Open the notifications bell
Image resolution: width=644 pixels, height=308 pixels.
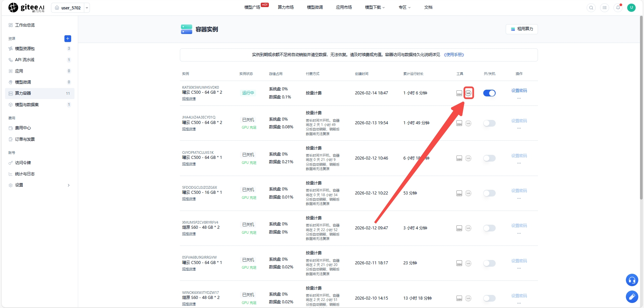[618, 7]
